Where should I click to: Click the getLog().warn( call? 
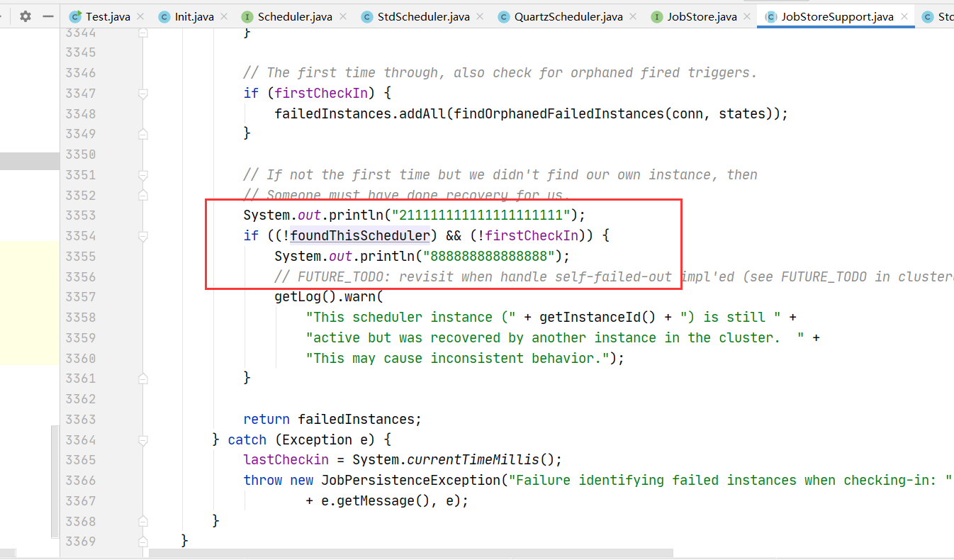(328, 296)
